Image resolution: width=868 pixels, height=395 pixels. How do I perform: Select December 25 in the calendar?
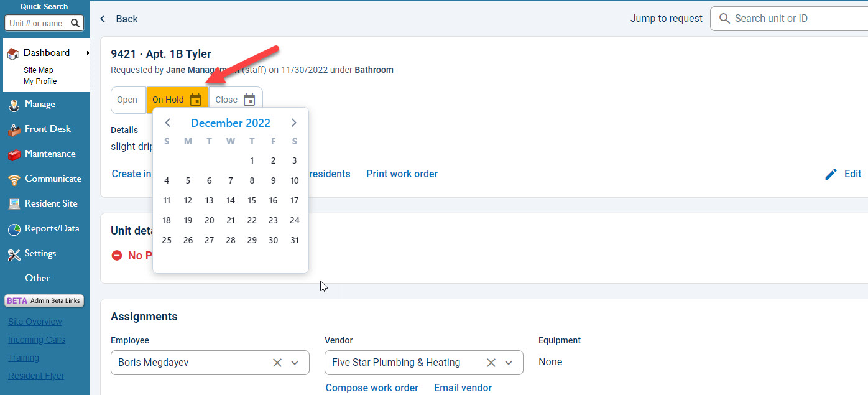pos(167,240)
